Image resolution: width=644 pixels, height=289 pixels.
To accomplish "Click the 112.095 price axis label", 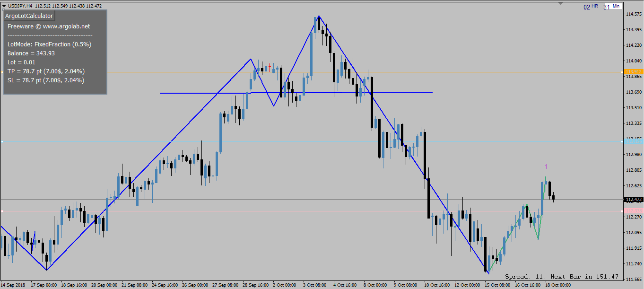I will pyautogui.click(x=634, y=233).
